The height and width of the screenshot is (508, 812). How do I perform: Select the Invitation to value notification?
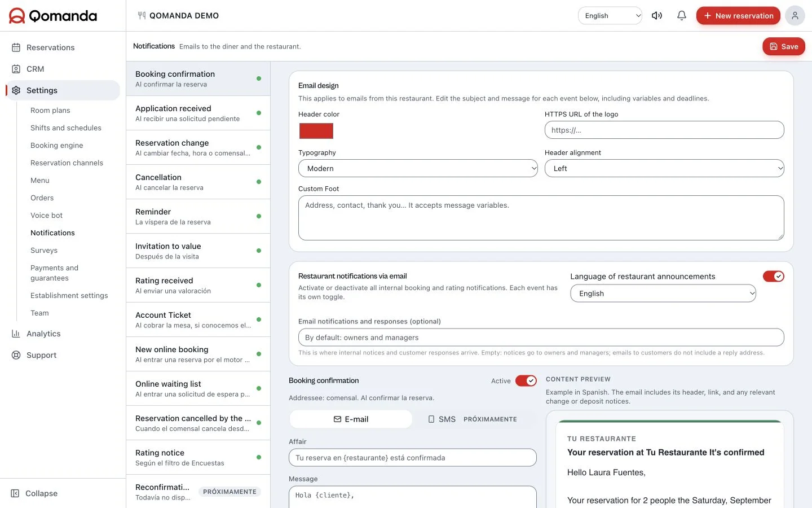coord(198,251)
